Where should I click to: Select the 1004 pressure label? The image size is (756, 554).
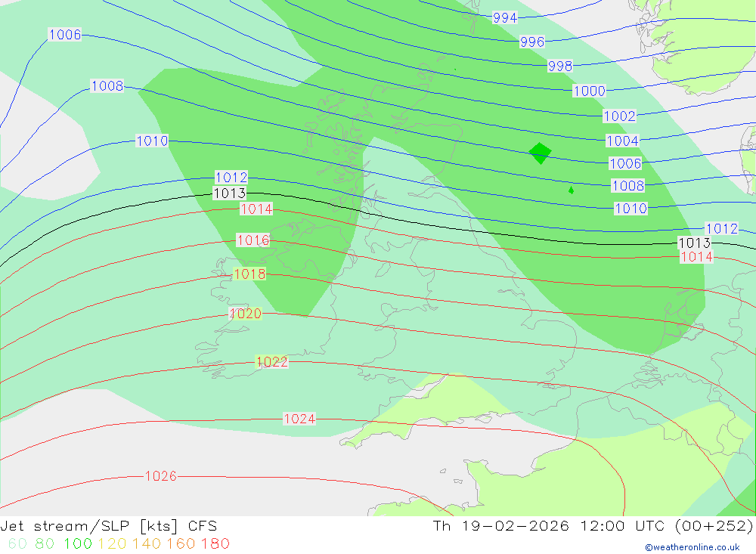pyautogui.click(x=622, y=141)
